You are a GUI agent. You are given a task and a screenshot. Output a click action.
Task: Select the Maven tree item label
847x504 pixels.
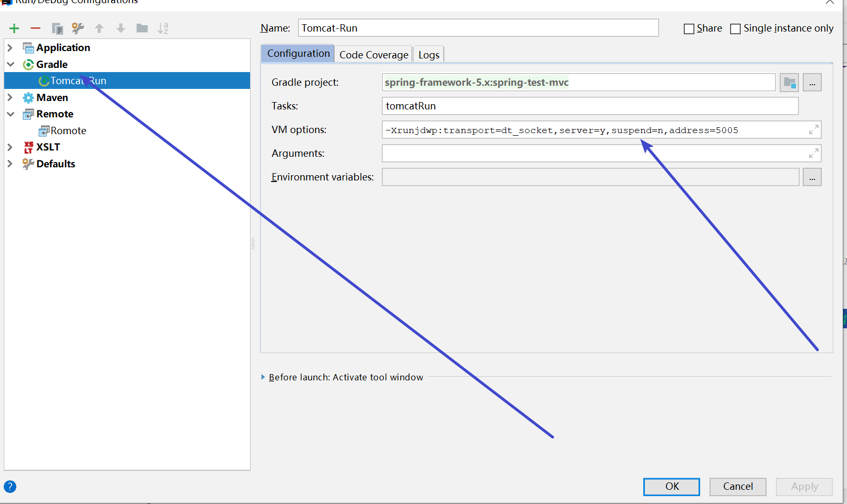click(52, 98)
